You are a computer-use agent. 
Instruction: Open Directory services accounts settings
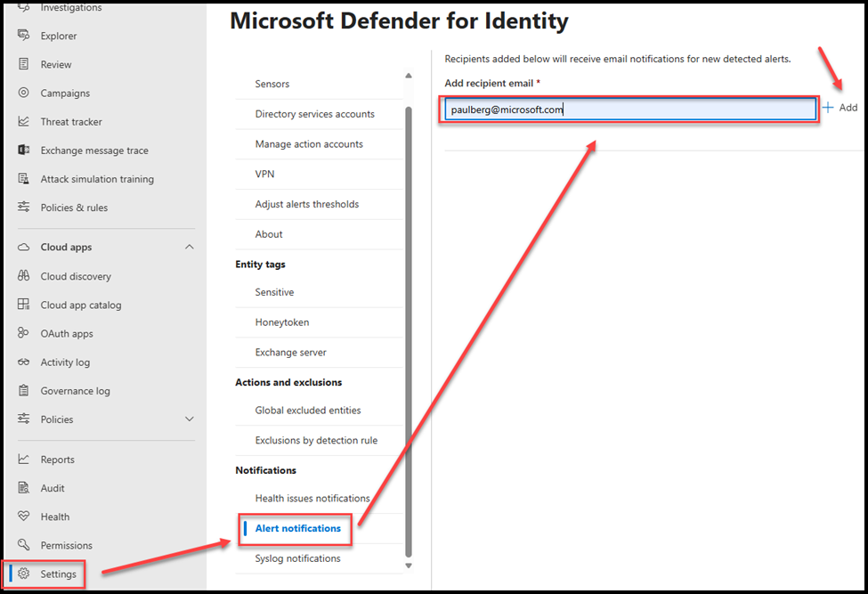(x=314, y=113)
